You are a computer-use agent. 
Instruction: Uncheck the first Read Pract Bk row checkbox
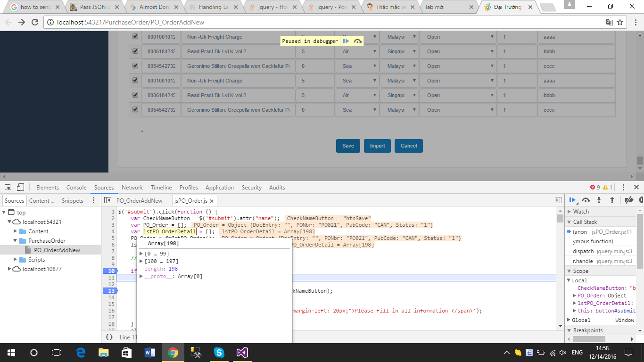pyautogui.click(x=135, y=51)
